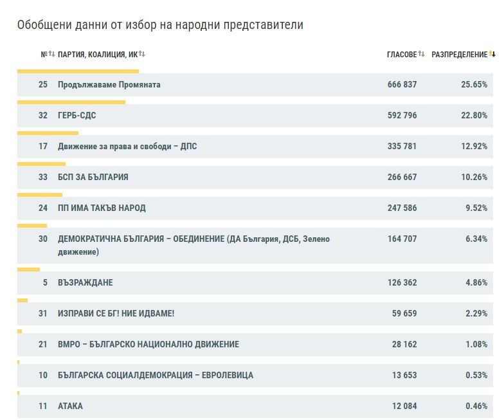Click vote count 13 653
The image size is (504, 420).
pos(404,376)
